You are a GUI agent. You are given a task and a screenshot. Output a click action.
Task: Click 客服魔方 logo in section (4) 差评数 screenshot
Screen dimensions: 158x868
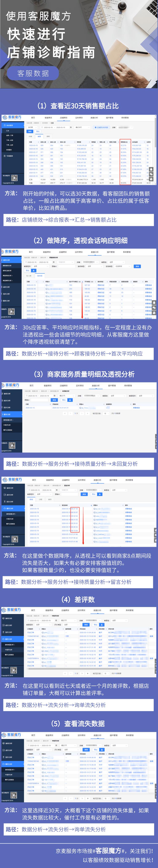tap(11, 610)
